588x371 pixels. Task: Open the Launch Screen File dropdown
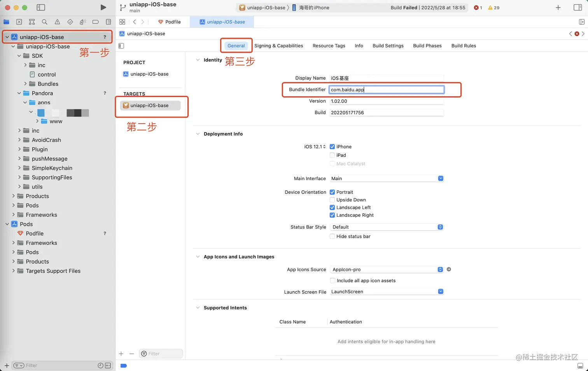(387, 291)
